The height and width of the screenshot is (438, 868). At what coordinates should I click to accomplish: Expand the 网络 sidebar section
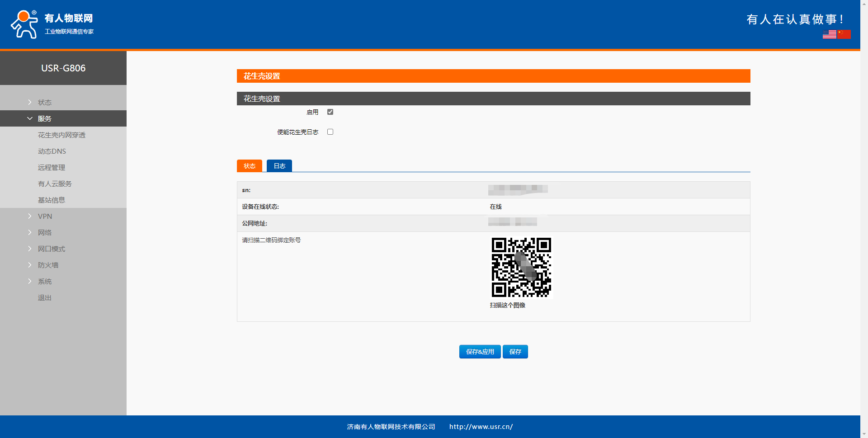[x=44, y=233]
